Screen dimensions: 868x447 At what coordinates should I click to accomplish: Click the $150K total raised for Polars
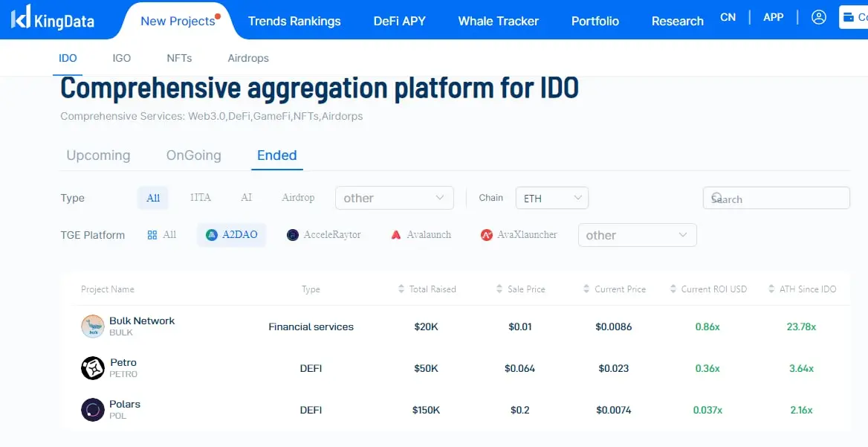(427, 411)
